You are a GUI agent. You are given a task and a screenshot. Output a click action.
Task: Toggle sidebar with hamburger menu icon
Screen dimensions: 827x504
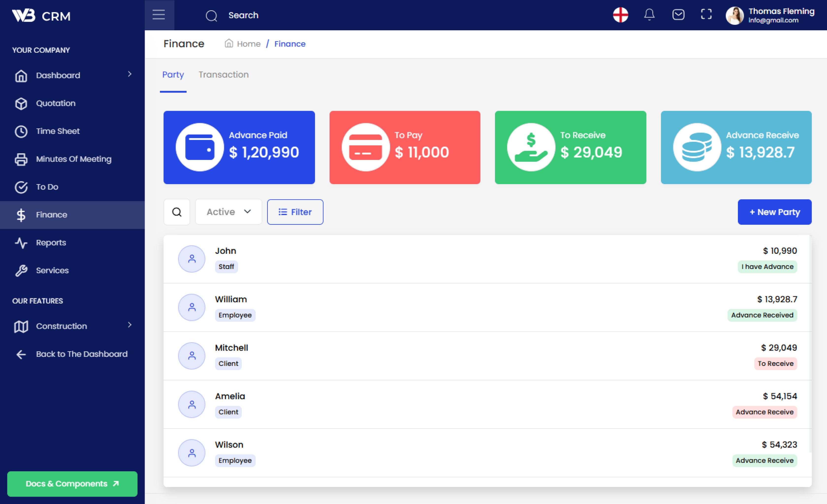click(159, 15)
